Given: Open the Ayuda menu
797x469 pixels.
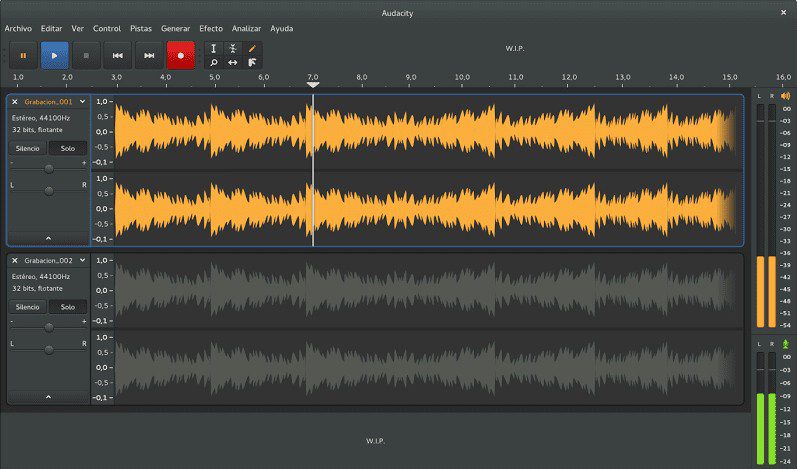Looking at the screenshot, I should coord(282,28).
